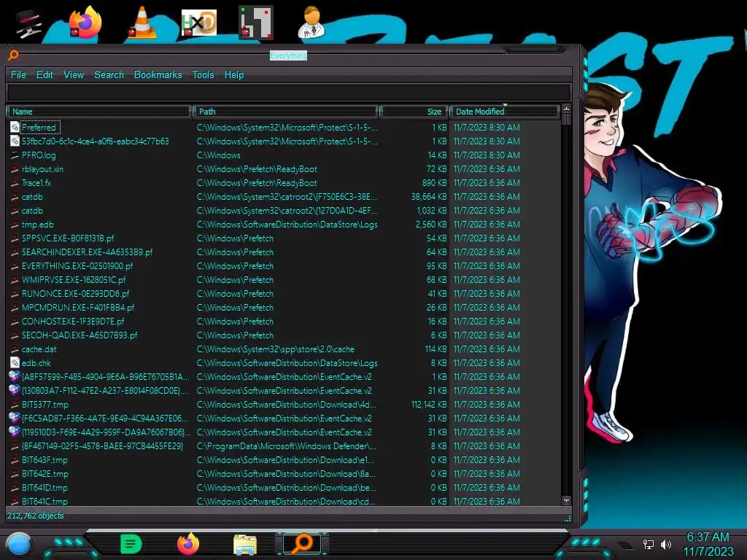Click the icon next to edb.chk
The height and width of the screenshot is (560, 747).
(15, 363)
